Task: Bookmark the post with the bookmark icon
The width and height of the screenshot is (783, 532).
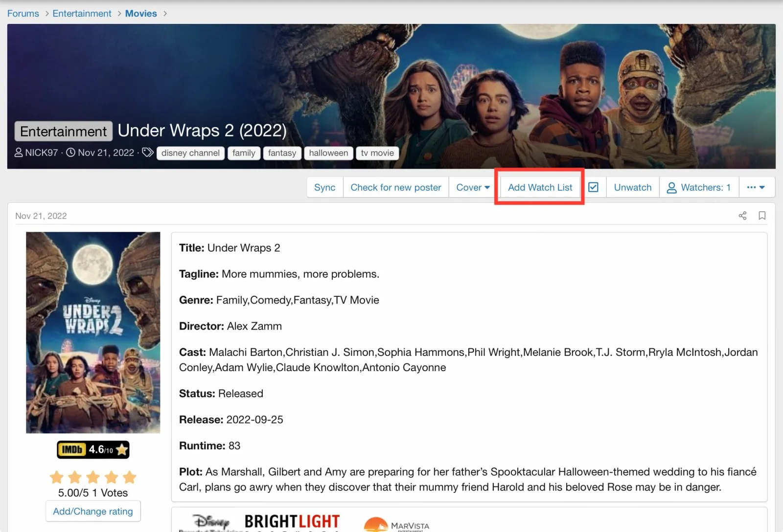Action: click(762, 216)
